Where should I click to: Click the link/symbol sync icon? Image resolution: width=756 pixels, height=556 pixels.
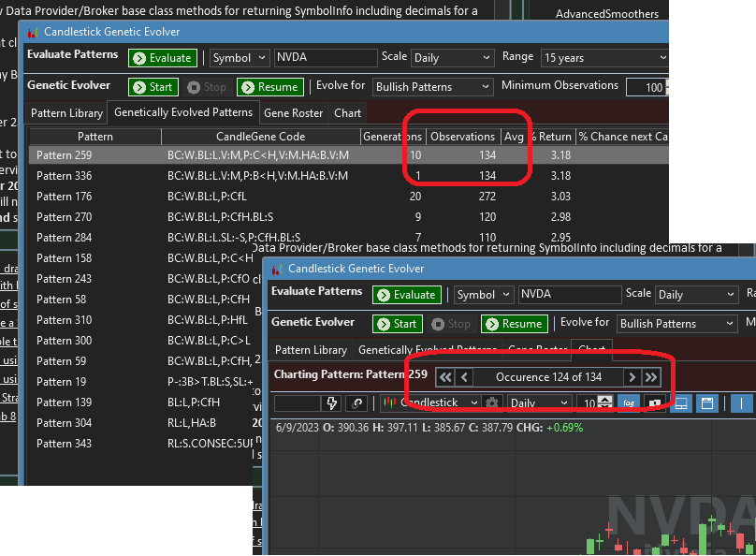(x=356, y=402)
